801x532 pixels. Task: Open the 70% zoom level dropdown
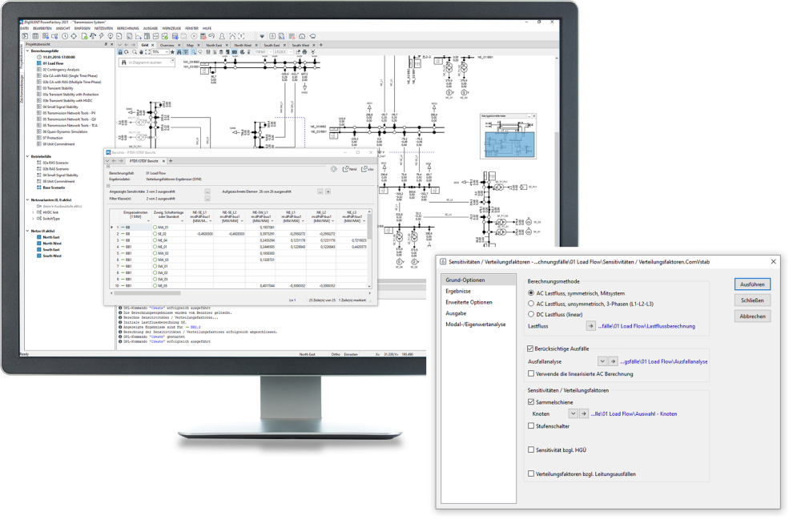[167, 51]
